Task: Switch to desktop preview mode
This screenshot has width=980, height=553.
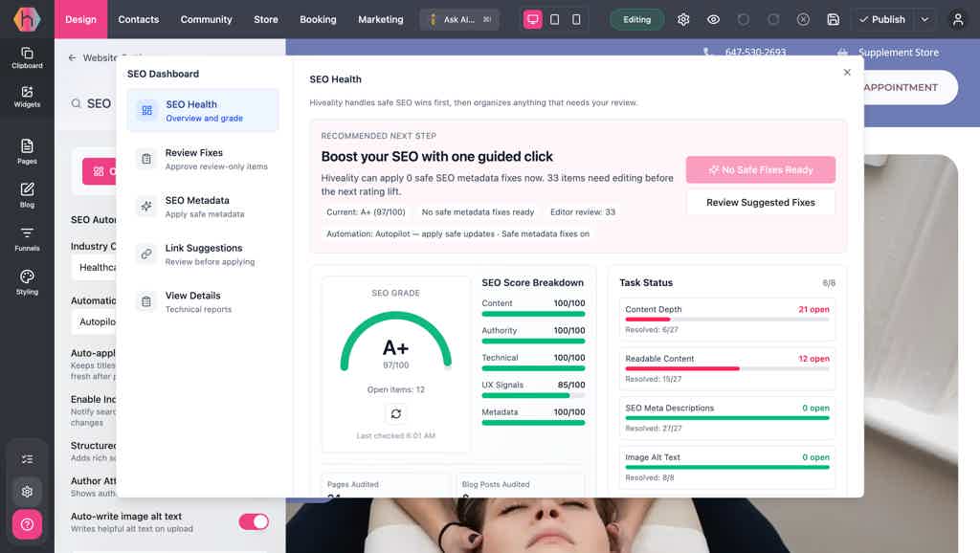Action: (x=532, y=19)
